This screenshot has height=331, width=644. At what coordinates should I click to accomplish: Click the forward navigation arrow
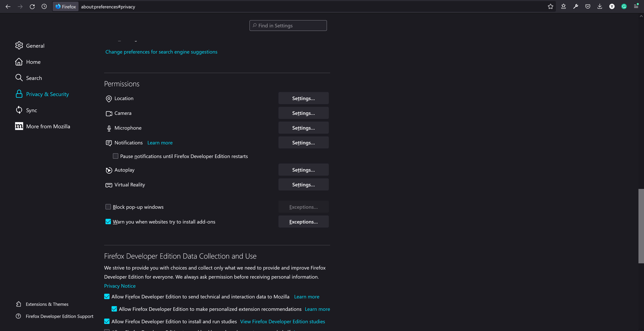pos(20,7)
